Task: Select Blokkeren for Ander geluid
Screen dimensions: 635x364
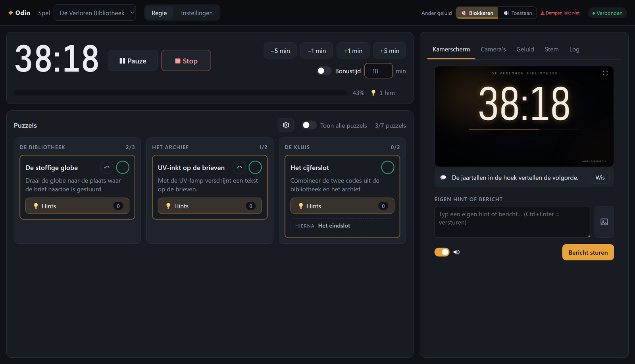Action: (x=477, y=13)
